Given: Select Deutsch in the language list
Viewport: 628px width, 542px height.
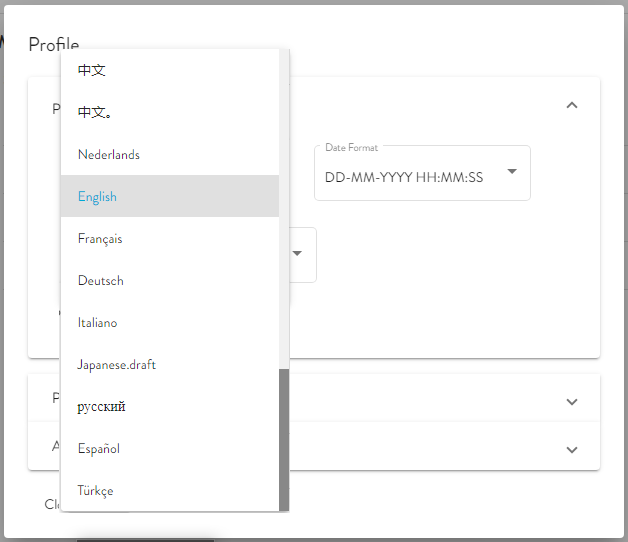Looking at the screenshot, I should click(101, 281).
